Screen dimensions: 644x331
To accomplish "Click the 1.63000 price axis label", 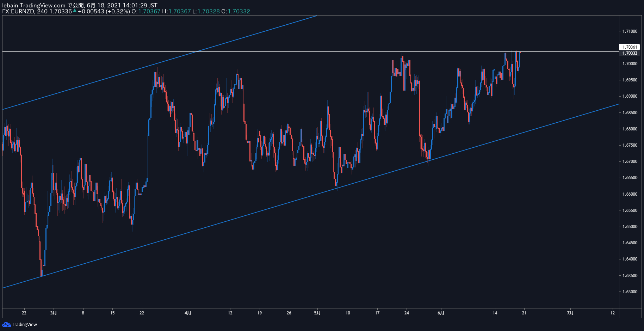I will click(630, 292).
